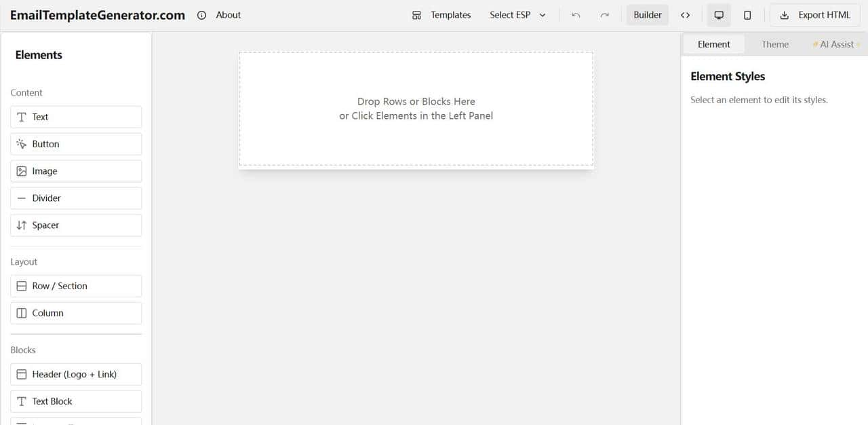Image resolution: width=868 pixels, height=425 pixels.
Task: Open the Templates gallery
Action: pyautogui.click(x=441, y=15)
